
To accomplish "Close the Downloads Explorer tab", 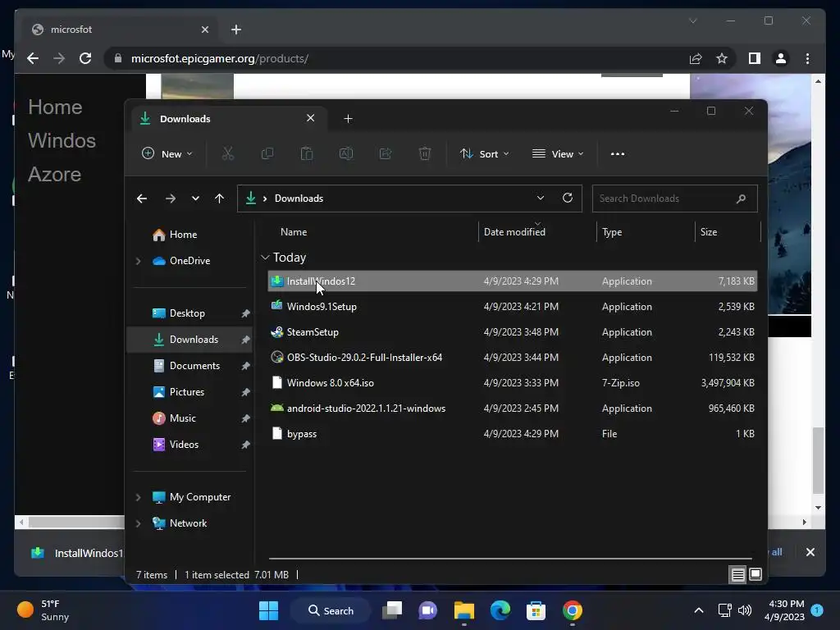I will (x=310, y=118).
